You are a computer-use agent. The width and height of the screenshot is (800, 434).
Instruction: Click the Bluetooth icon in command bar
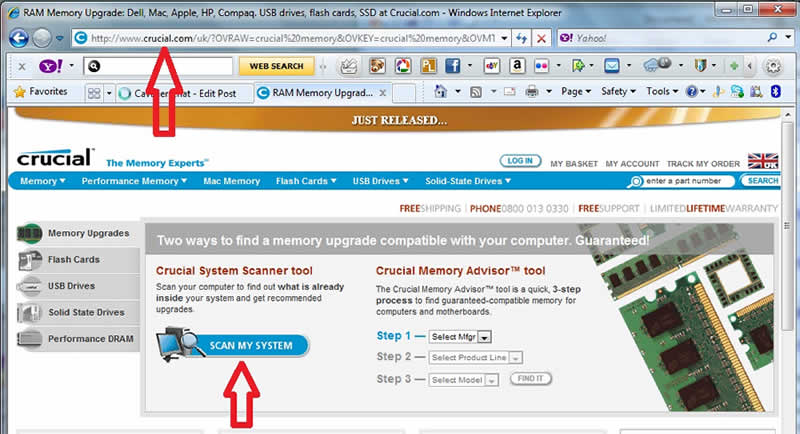click(776, 91)
